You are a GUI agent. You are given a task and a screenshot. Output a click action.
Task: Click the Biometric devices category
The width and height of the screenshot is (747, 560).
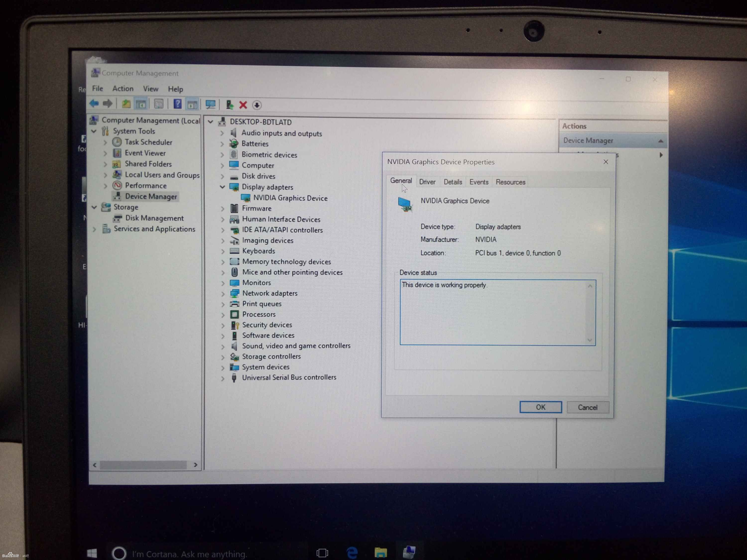[269, 155]
